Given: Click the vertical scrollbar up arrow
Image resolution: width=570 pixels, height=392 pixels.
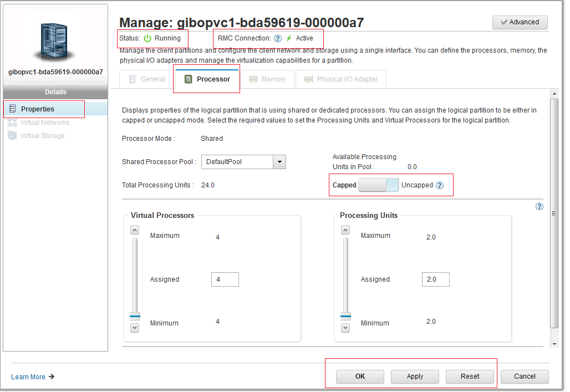Looking at the screenshot, I should pos(554,94).
